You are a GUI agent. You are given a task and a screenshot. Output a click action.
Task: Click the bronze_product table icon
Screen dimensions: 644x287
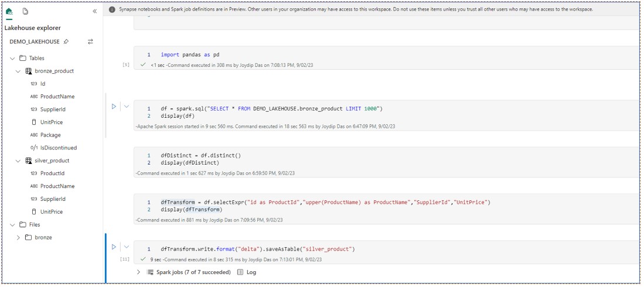click(x=28, y=71)
